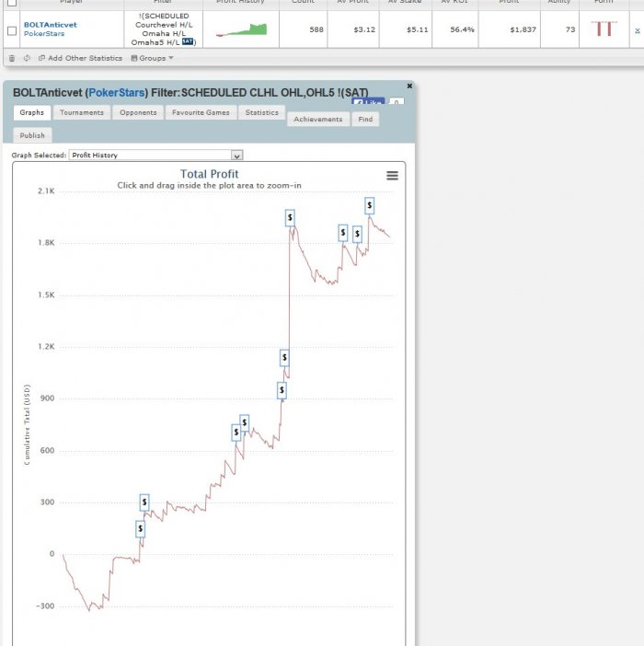644x646 pixels.
Task: Click the Total Profit chart title
Action: click(x=209, y=174)
